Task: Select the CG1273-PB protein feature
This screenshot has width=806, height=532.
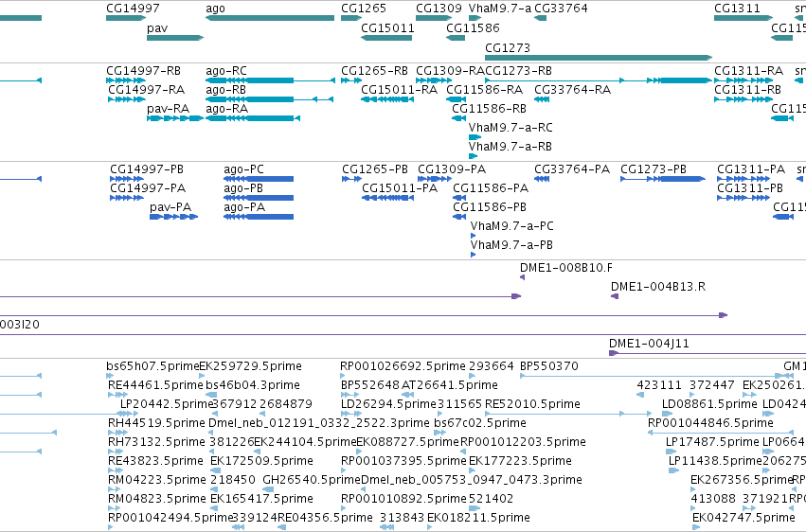Action: (663, 179)
